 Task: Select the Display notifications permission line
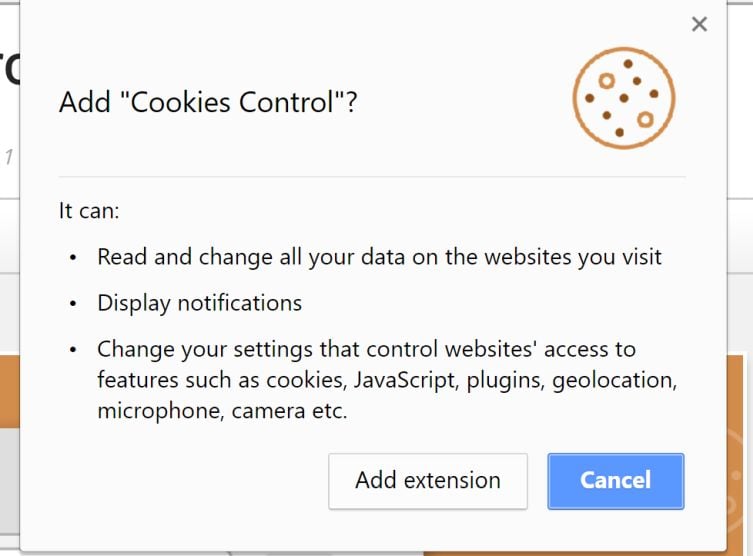tap(199, 303)
